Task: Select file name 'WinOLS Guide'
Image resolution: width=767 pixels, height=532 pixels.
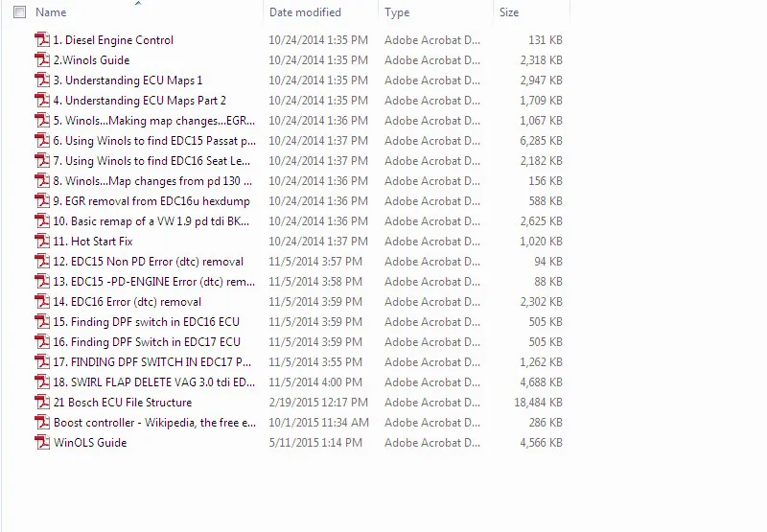Action: click(x=90, y=443)
